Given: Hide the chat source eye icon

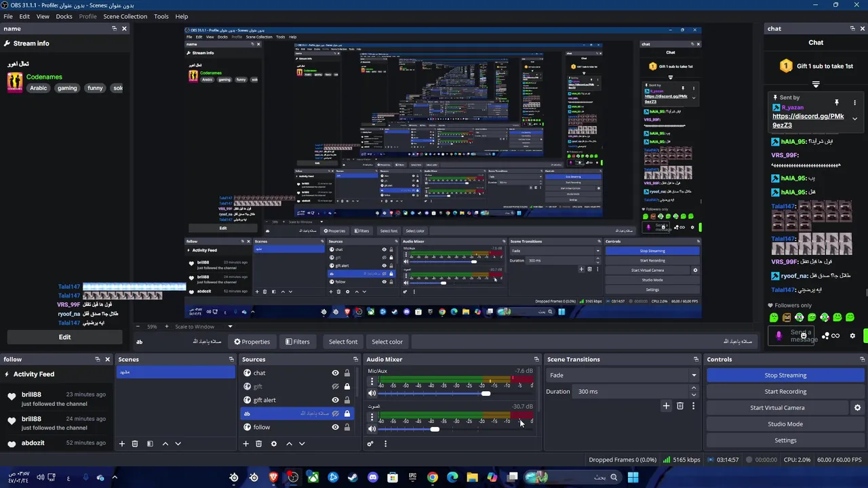Looking at the screenshot, I should pyautogui.click(x=335, y=373).
